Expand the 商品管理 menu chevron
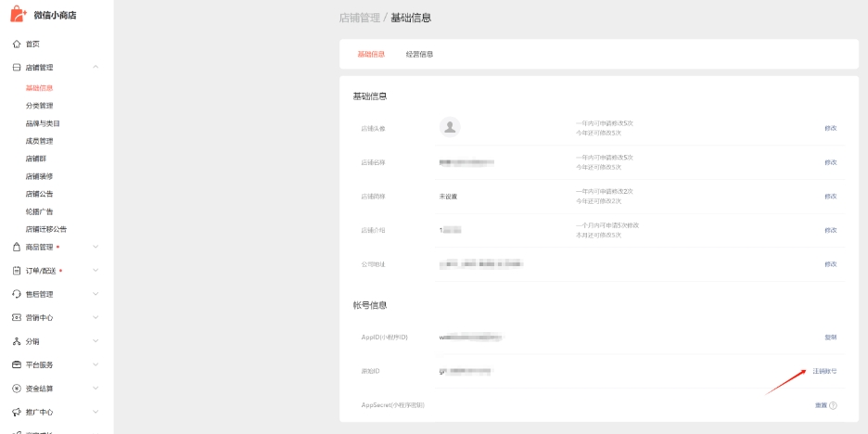This screenshot has width=868, height=434. pos(96,247)
